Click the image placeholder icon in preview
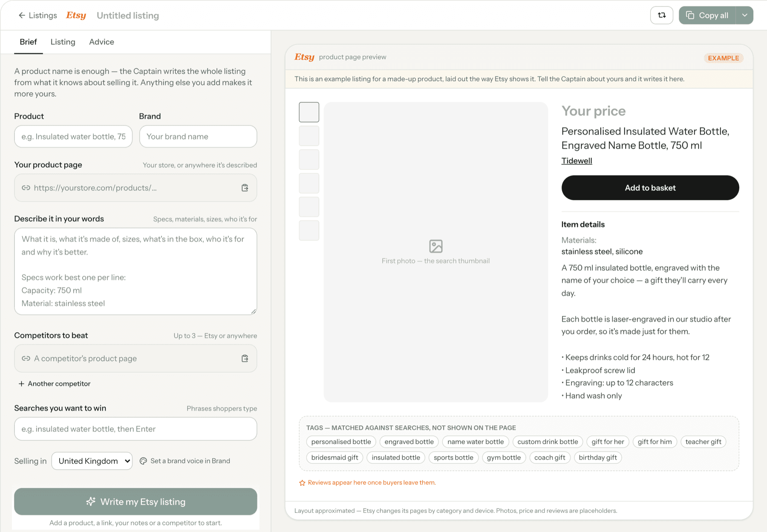Viewport: 767px width, 532px height. coord(436,246)
